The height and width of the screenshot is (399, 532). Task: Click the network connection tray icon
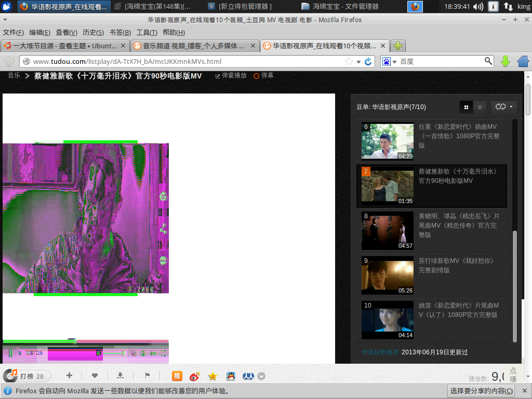click(508, 6)
